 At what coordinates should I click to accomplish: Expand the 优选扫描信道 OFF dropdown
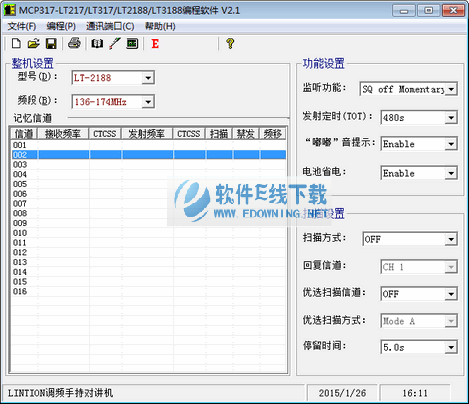click(x=451, y=294)
